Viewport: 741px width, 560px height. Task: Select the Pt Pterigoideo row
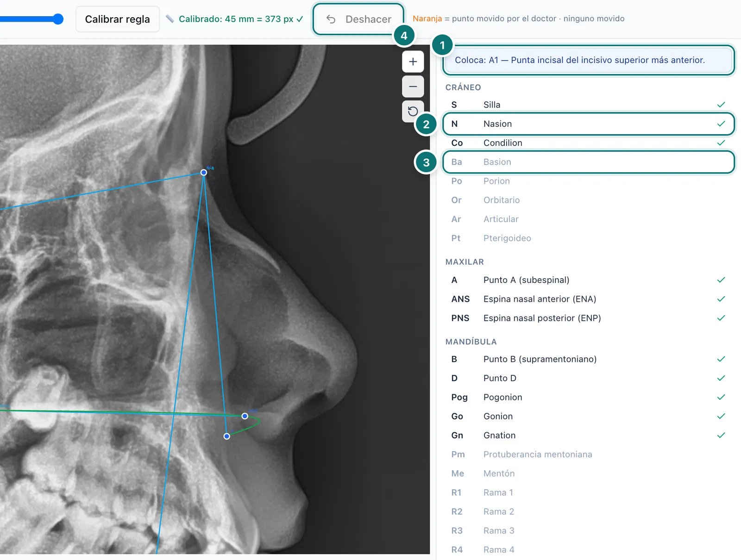588,238
